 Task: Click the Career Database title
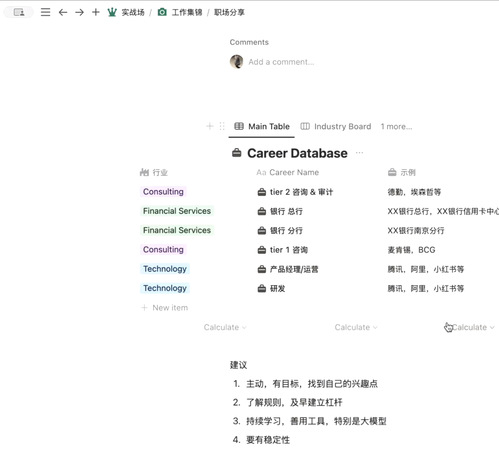click(x=297, y=153)
